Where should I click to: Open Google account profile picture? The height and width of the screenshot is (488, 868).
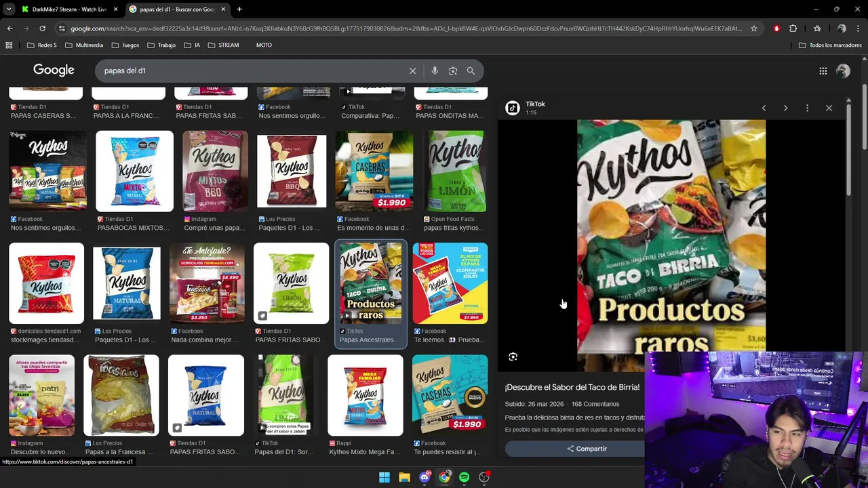click(x=843, y=70)
